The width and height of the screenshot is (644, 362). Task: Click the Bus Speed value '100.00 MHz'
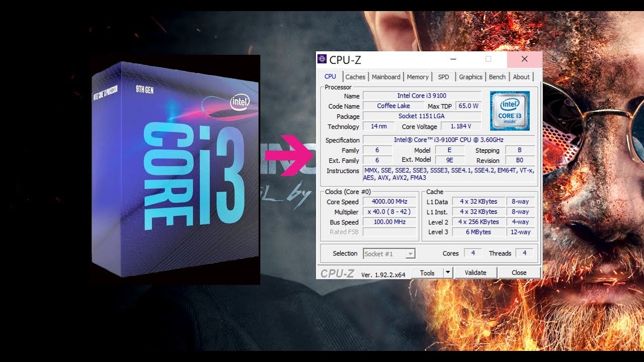pyautogui.click(x=389, y=222)
